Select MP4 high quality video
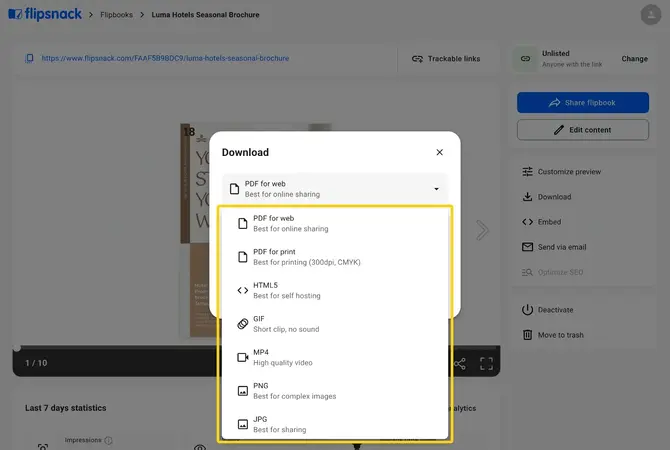670x450 pixels. tap(335, 357)
